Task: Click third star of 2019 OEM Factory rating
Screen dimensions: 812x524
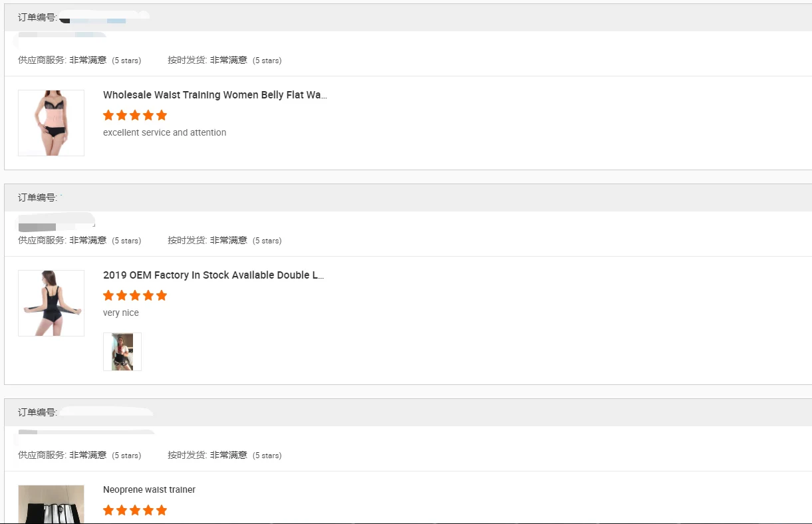Action: coord(135,295)
